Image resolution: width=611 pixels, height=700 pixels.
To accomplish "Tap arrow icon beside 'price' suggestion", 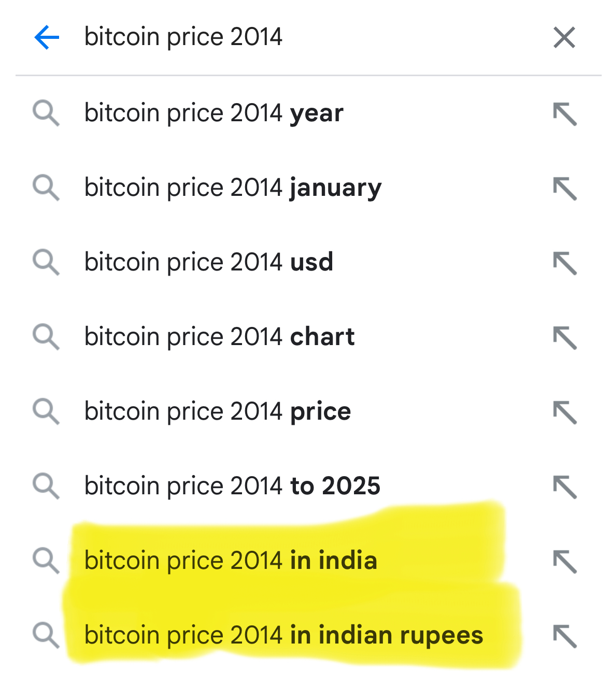I will click(x=564, y=412).
